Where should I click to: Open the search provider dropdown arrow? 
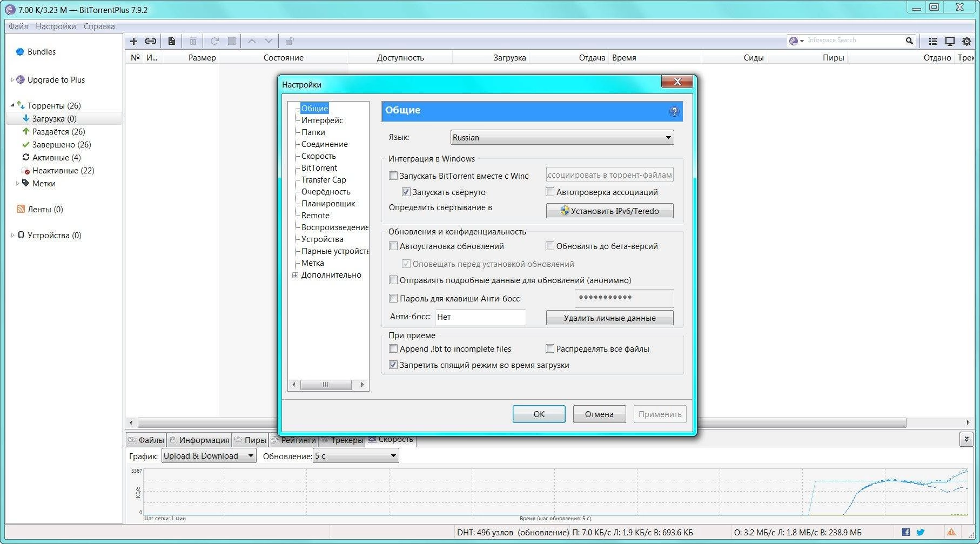pos(802,41)
